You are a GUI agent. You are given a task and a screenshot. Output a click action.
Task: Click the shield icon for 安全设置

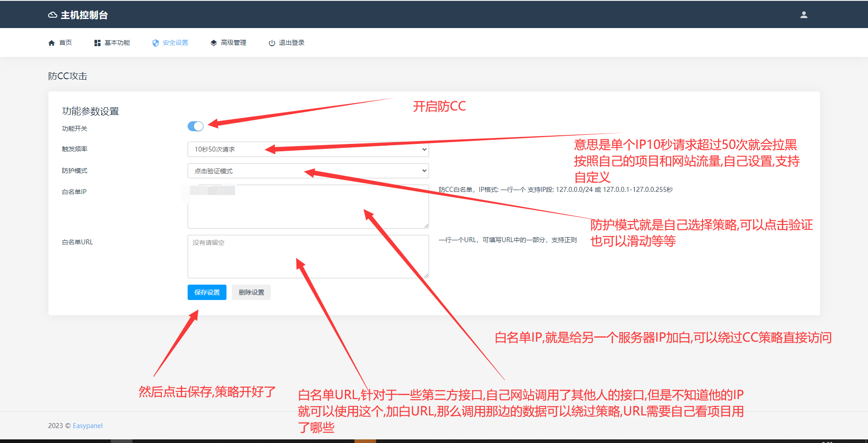[x=156, y=43]
